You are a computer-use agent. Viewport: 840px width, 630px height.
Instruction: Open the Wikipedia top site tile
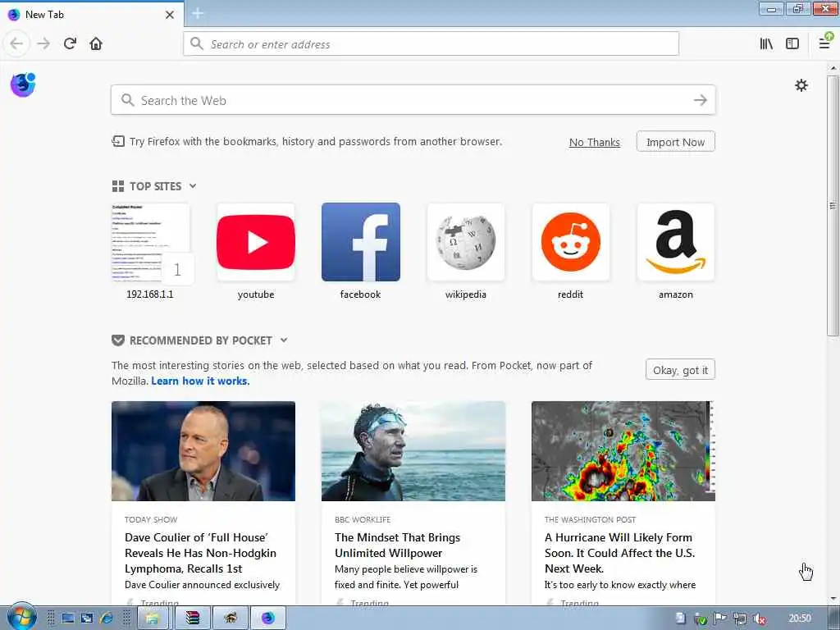[x=466, y=251]
